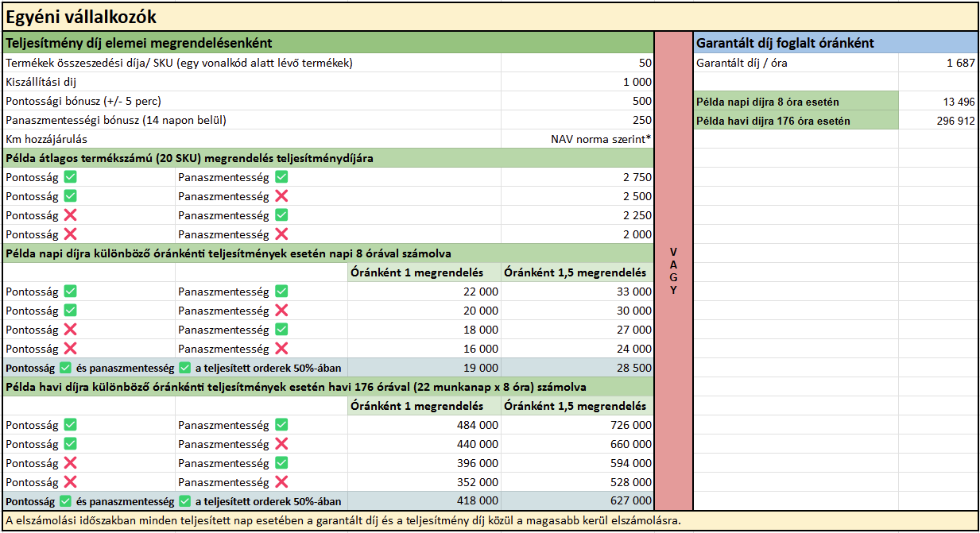Image resolution: width=980 pixels, height=533 pixels.
Task: Click the Pontosság checkmark in the 19 000 summary row
Action: click(x=66, y=368)
